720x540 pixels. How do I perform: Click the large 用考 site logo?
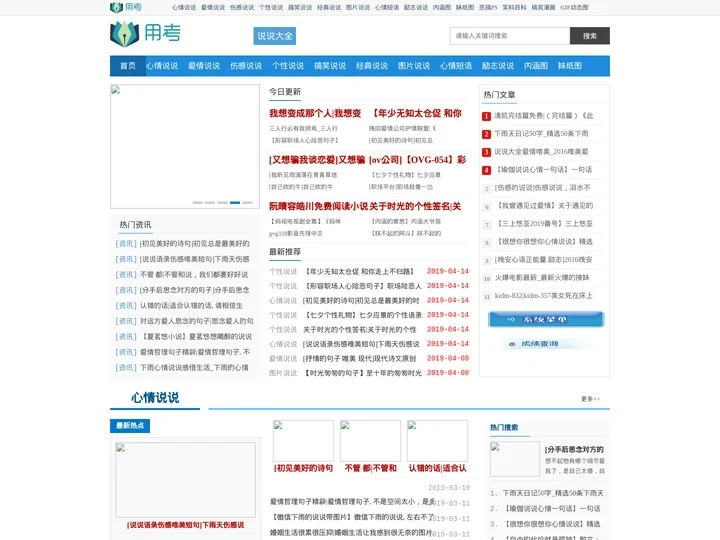point(145,34)
